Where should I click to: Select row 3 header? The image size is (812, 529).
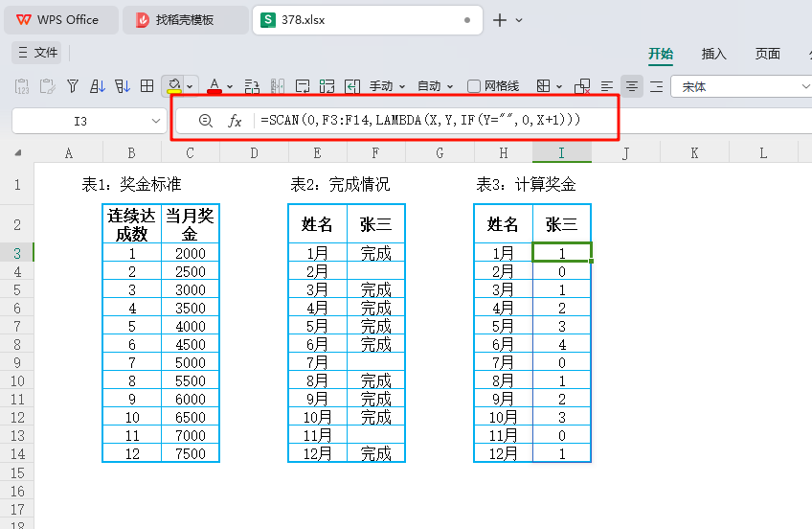tap(17, 253)
